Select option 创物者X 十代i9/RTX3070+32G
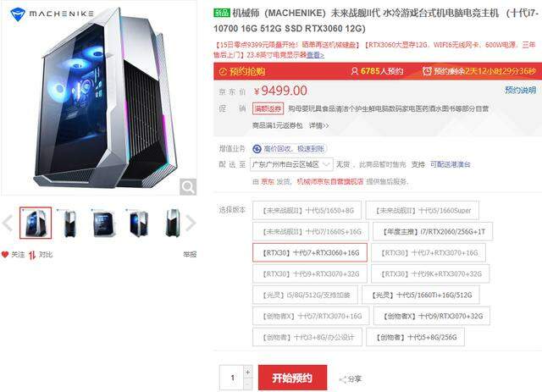Viewport: 542px width, 392px height. click(x=432, y=317)
